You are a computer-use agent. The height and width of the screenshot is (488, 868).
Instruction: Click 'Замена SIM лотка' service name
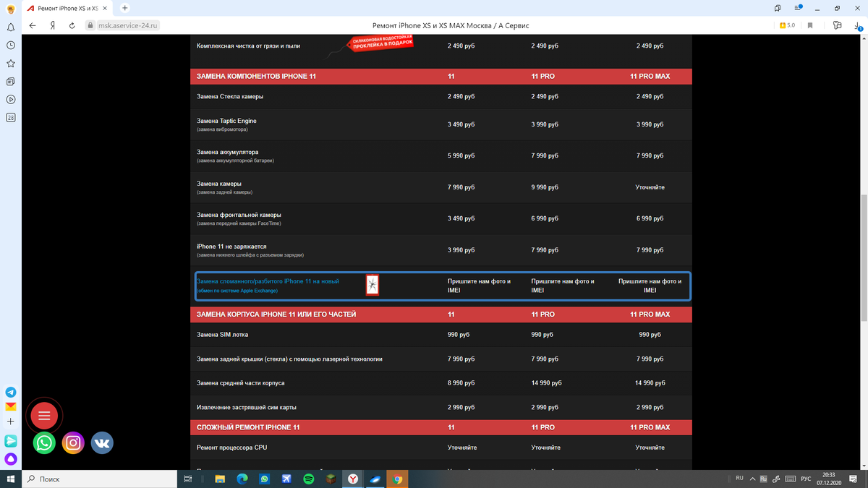pos(222,335)
